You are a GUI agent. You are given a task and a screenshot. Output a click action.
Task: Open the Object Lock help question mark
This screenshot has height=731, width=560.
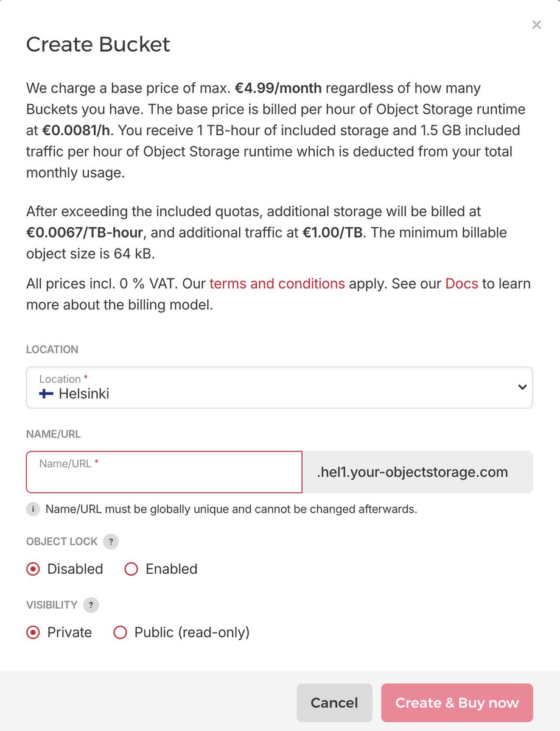pos(111,542)
